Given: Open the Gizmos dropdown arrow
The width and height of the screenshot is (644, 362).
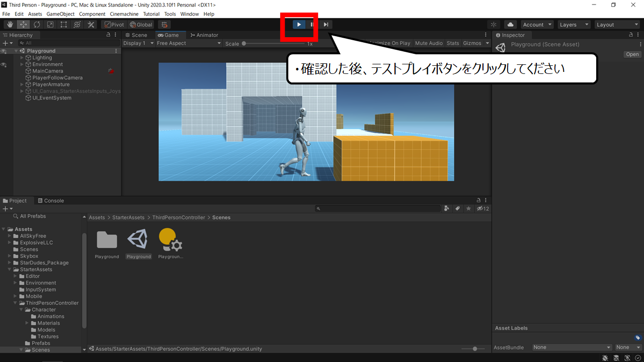Looking at the screenshot, I should point(487,43).
